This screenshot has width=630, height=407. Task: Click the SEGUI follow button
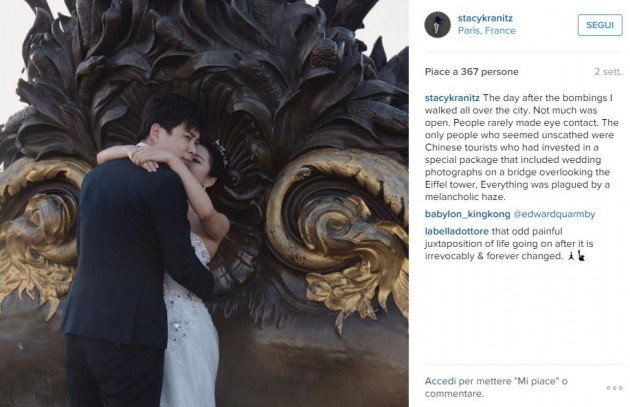pos(600,25)
